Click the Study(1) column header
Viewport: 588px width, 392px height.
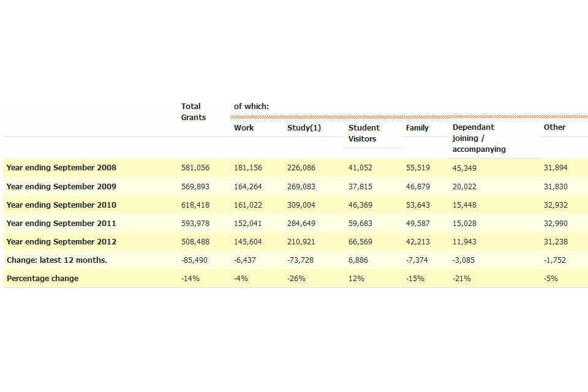tap(304, 127)
